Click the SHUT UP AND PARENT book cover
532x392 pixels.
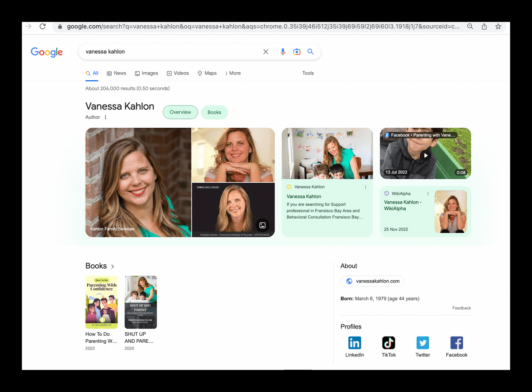141,302
